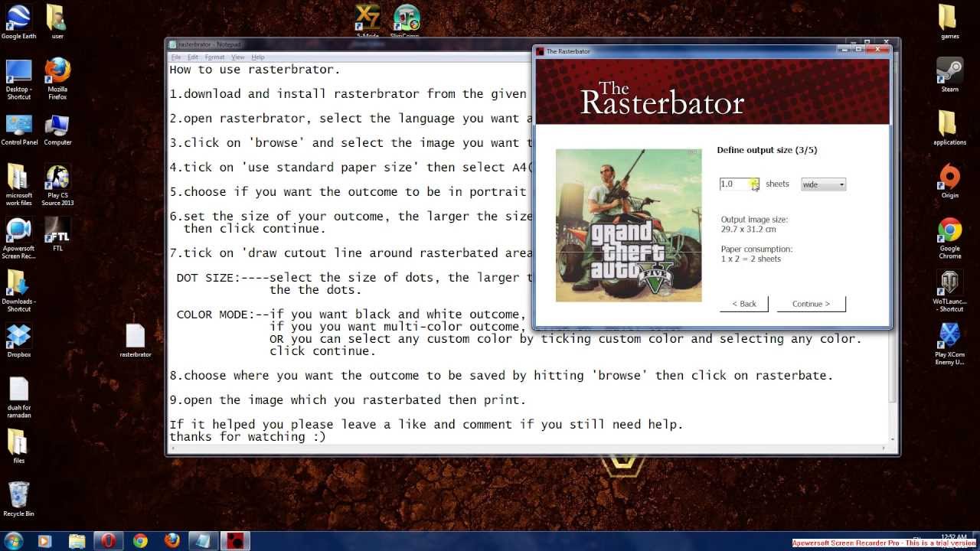Viewport: 980px width, 551px height.
Task: Open Chrome from the taskbar
Action: (x=140, y=540)
